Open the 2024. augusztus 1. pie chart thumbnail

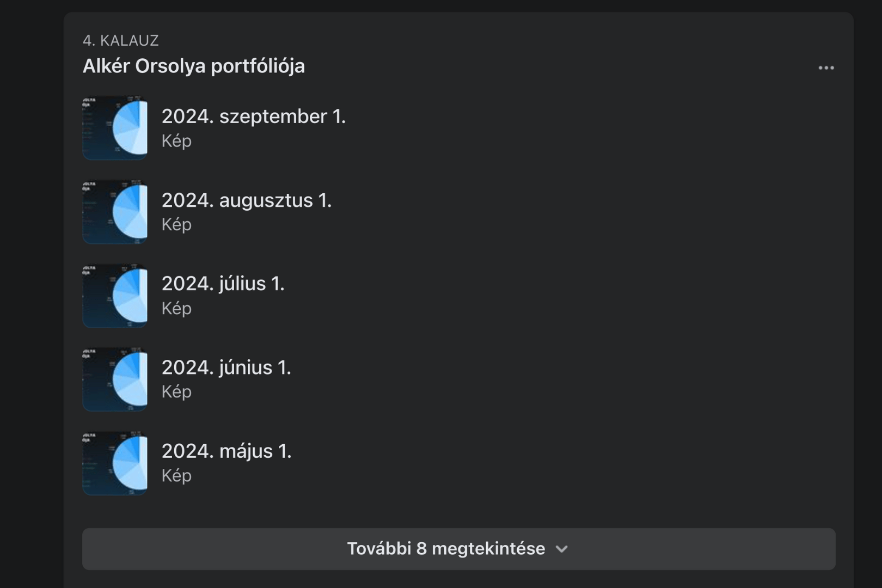tap(115, 212)
